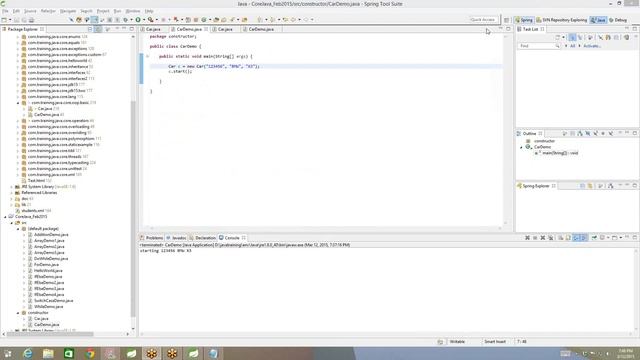Viewport: 640px width, 360px height.
Task: Click the console Terminate square icon
Action: pyautogui.click(x=535, y=238)
